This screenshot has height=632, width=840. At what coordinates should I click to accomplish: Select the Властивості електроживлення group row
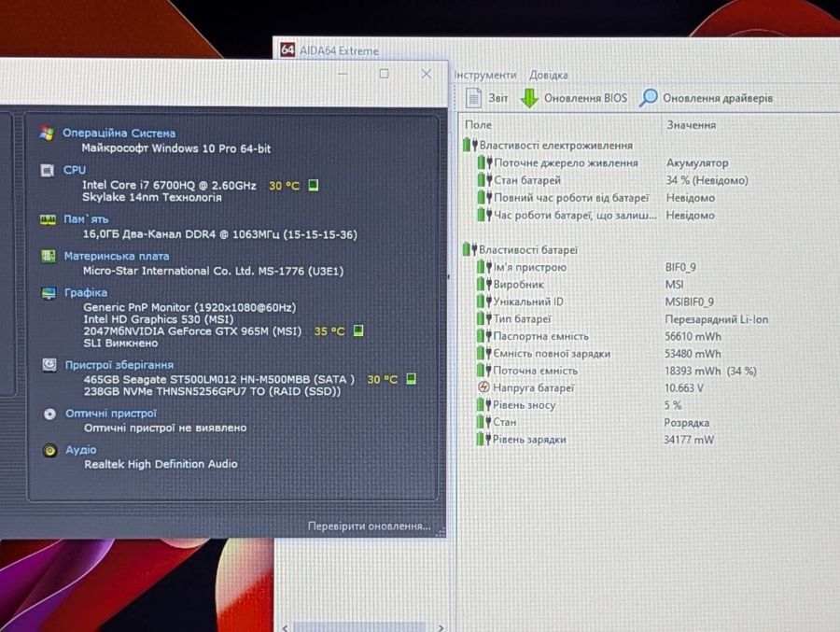click(549, 146)
